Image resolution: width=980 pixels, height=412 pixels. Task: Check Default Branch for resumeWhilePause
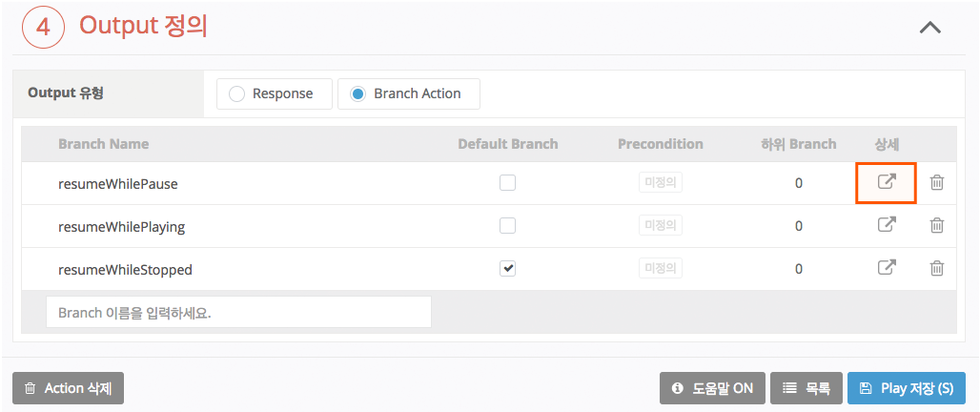coord(508,182)
